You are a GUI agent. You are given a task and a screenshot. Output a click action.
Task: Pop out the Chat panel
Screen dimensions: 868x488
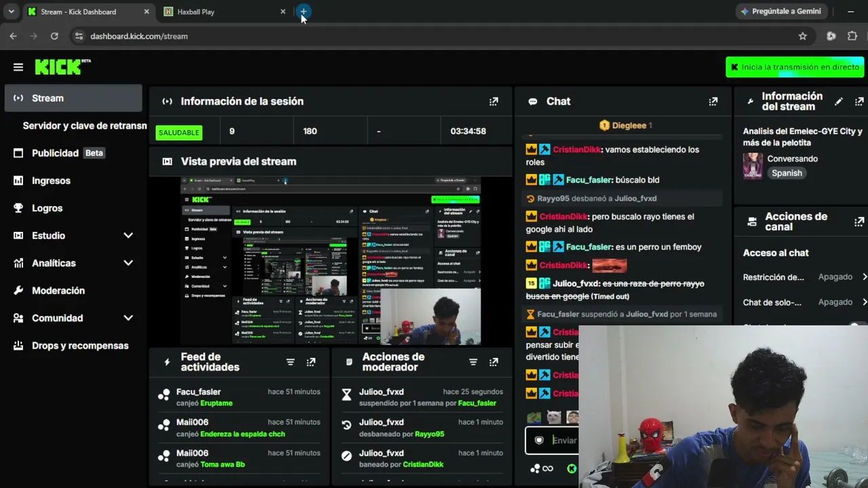click(x=713, y=101)
